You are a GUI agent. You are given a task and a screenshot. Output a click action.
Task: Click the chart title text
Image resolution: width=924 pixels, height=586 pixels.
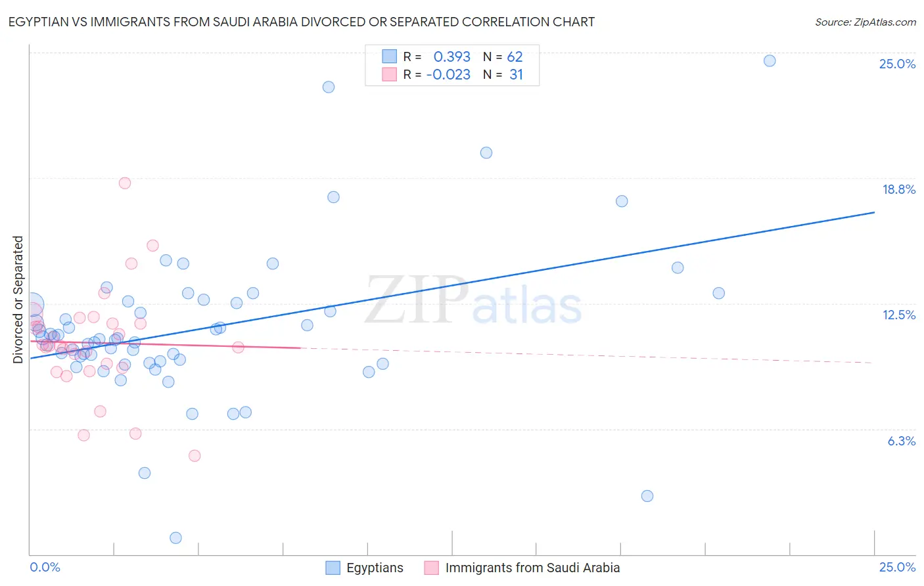click(x=302, y=22)
